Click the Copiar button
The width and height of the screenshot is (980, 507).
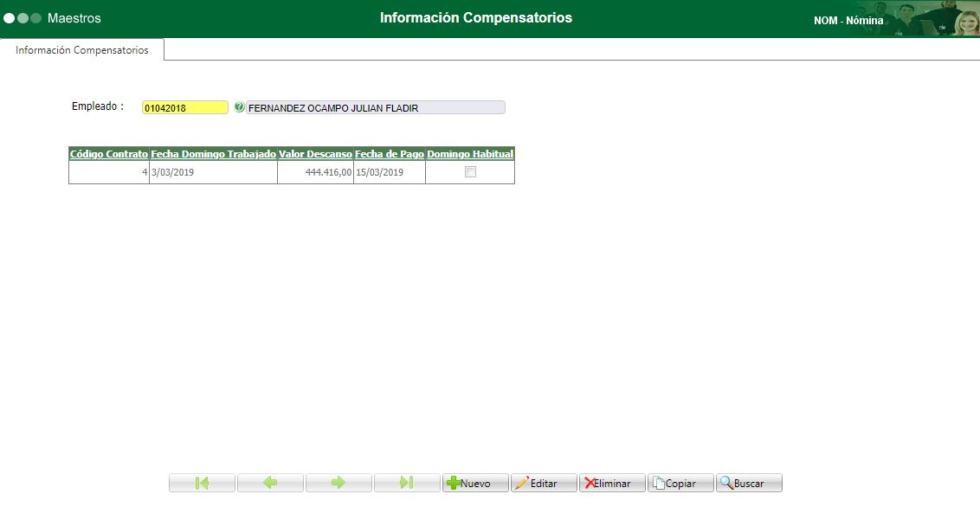click(x=680, y=483)
